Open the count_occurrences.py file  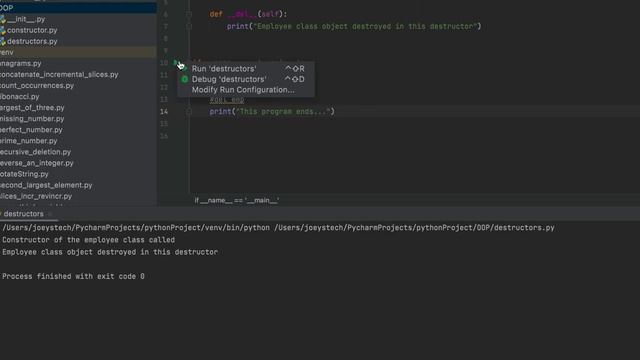tap(37, 85)
